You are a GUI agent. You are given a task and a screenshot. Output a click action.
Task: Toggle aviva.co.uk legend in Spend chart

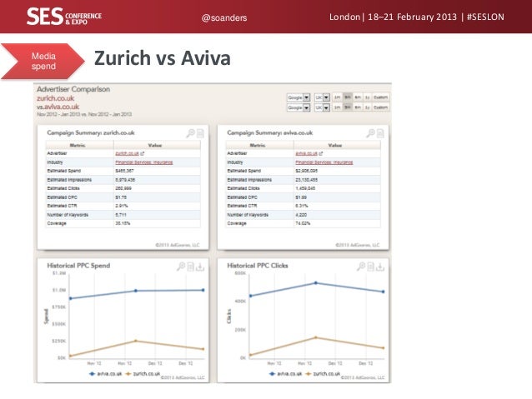tap(105, 373)
